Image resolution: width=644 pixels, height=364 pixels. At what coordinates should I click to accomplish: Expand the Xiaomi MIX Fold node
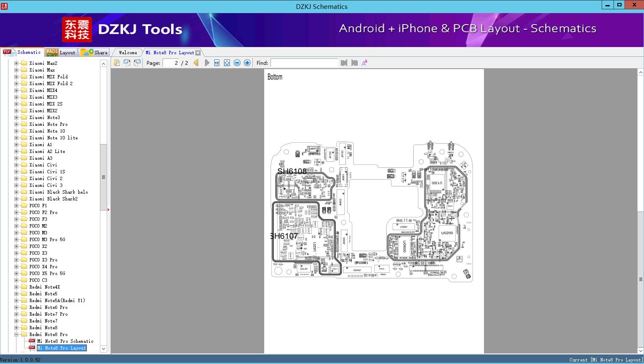point(17,77)
